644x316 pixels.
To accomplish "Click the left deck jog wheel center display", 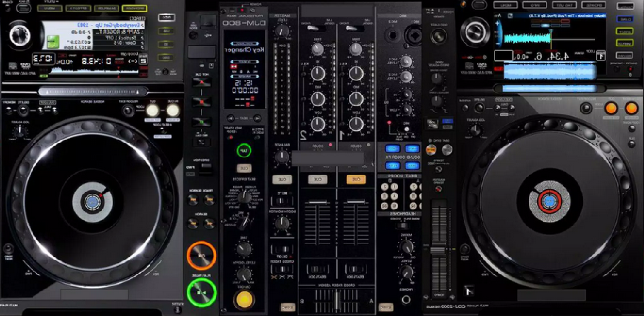I will coord(92,202).
